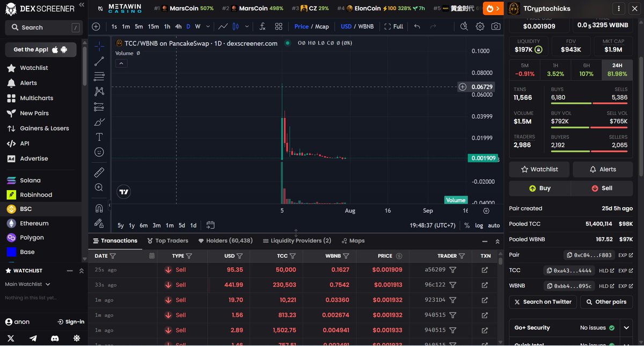This screenshot has height=346, width=644.
Task: Expand the Go+ Security details
Action: [x=626, y=328]
